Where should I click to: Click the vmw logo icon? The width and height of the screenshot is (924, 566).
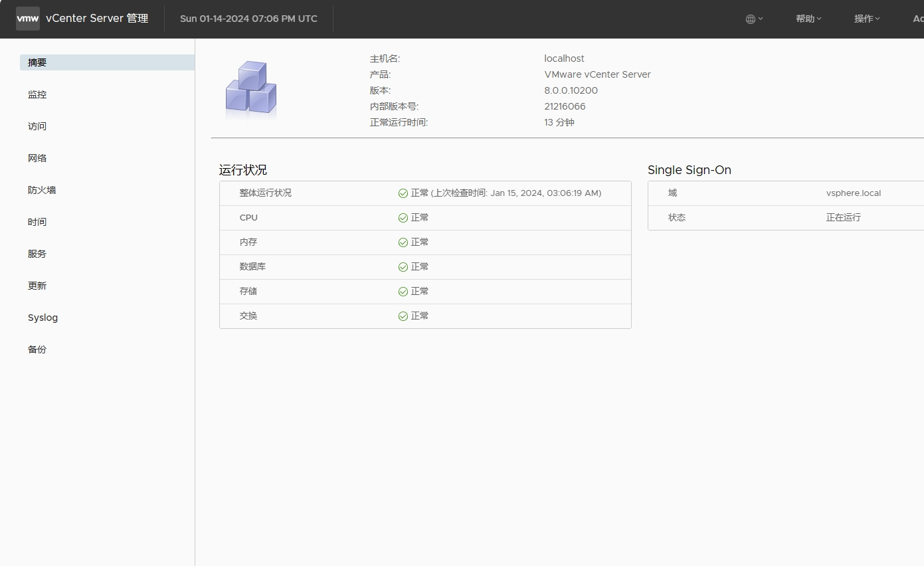tap(28, 19)
